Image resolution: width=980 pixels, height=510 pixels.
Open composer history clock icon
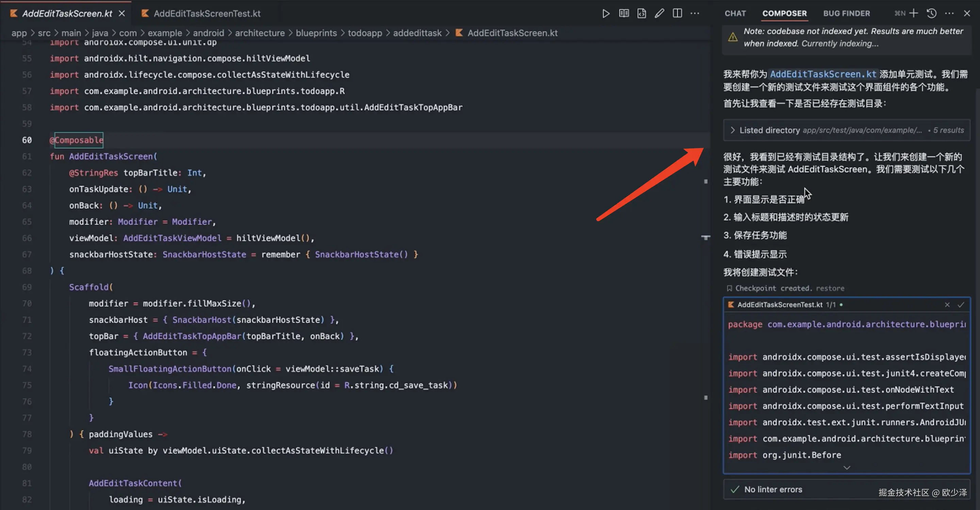pos(931,14)
